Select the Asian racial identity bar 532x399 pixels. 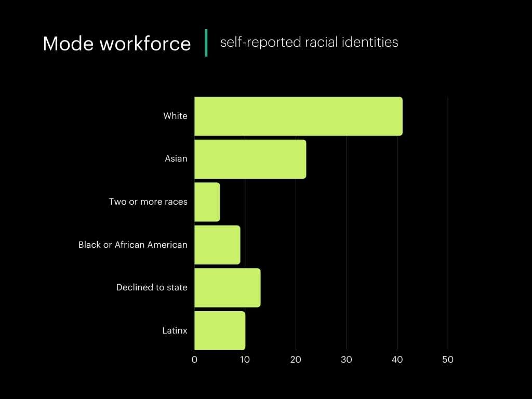(249, 158)
